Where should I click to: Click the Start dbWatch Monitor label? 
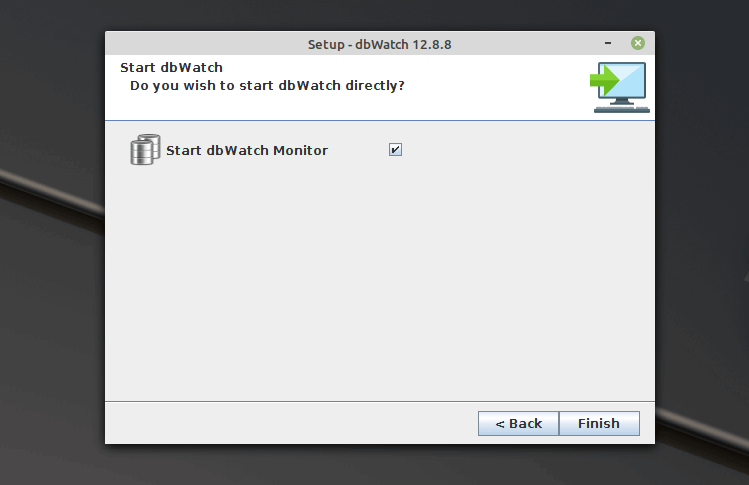point(247,151)
